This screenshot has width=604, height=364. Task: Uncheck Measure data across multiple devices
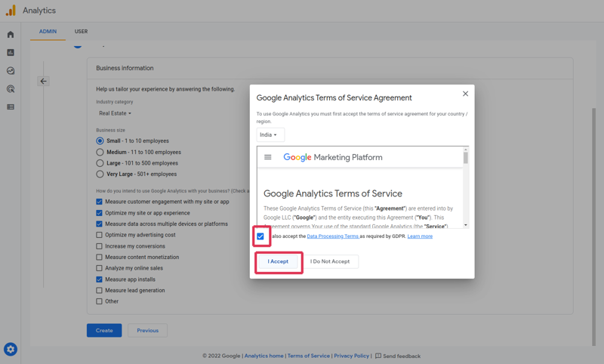click(99, 224)
